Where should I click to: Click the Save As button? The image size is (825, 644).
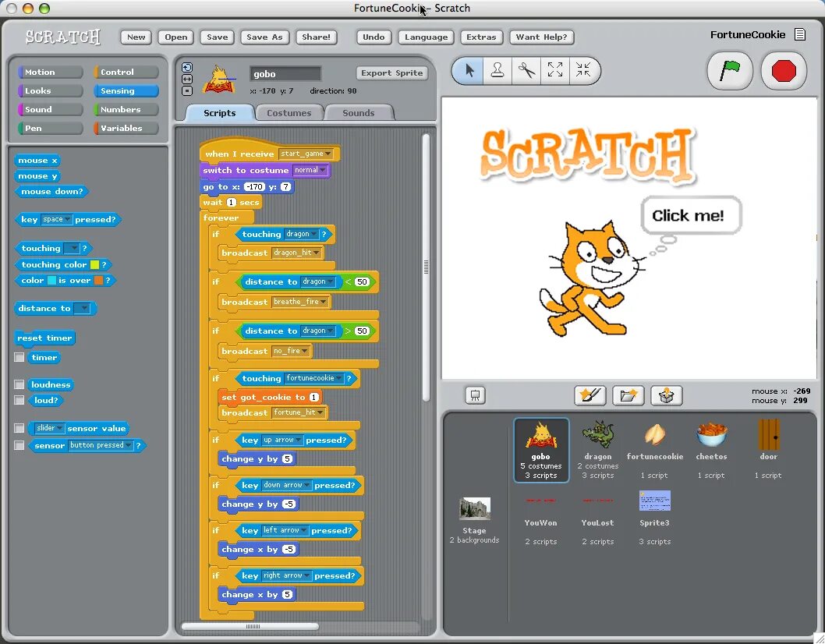pyautogui.click(x=264, y=37)
